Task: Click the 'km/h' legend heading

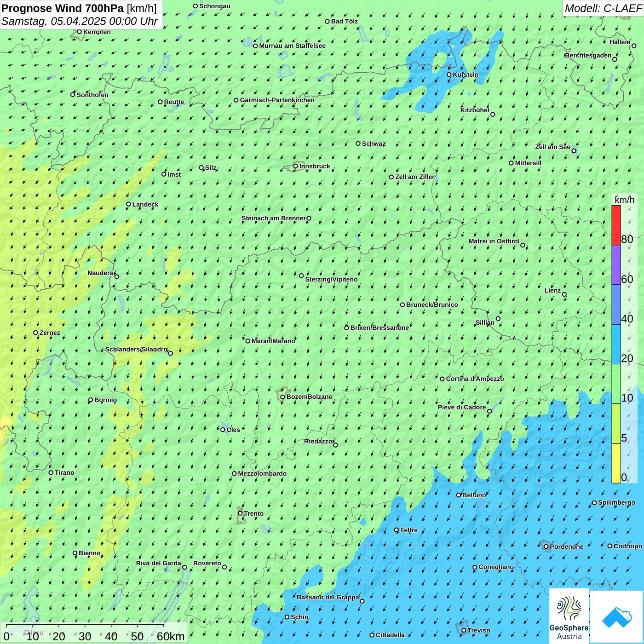Action: (624, 200)
